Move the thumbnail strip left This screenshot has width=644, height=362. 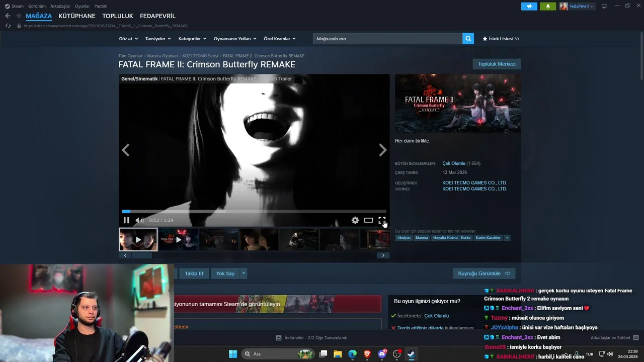125,255
